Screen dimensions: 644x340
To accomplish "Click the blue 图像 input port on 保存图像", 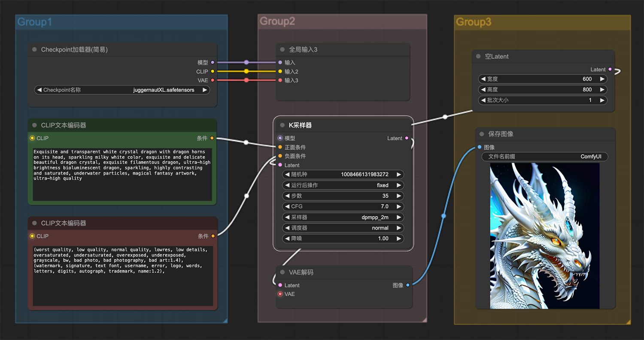I will (479, 147).
